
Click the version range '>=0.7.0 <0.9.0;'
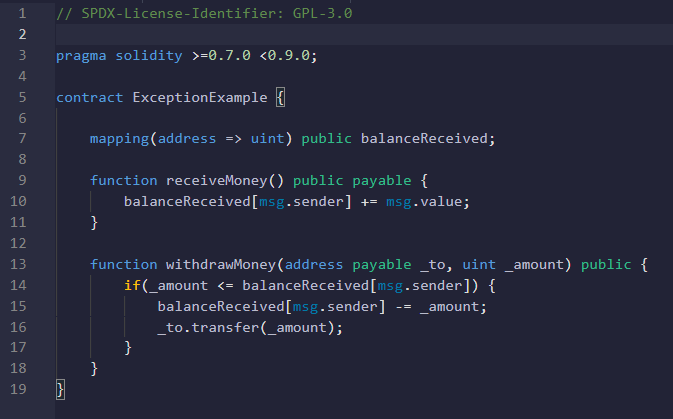(255, 56)
